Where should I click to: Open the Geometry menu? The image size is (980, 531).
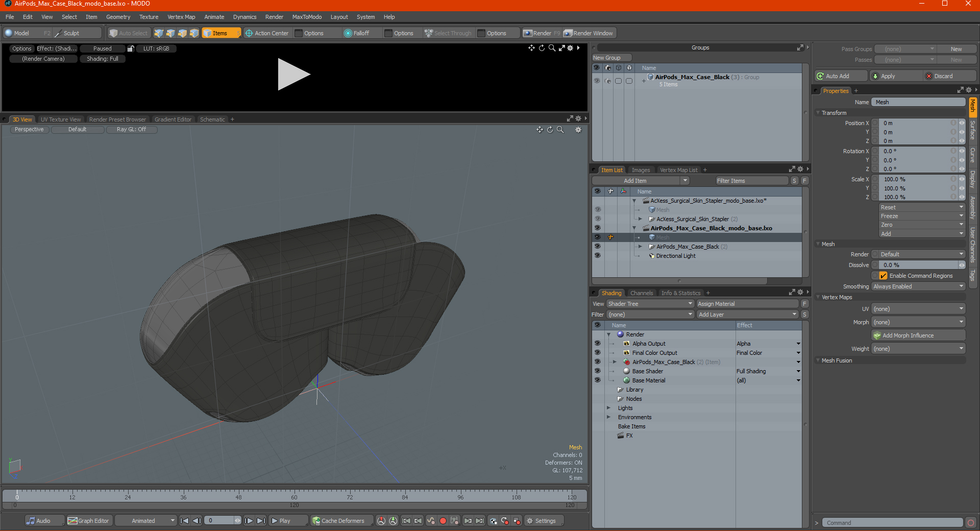[118, 17]
